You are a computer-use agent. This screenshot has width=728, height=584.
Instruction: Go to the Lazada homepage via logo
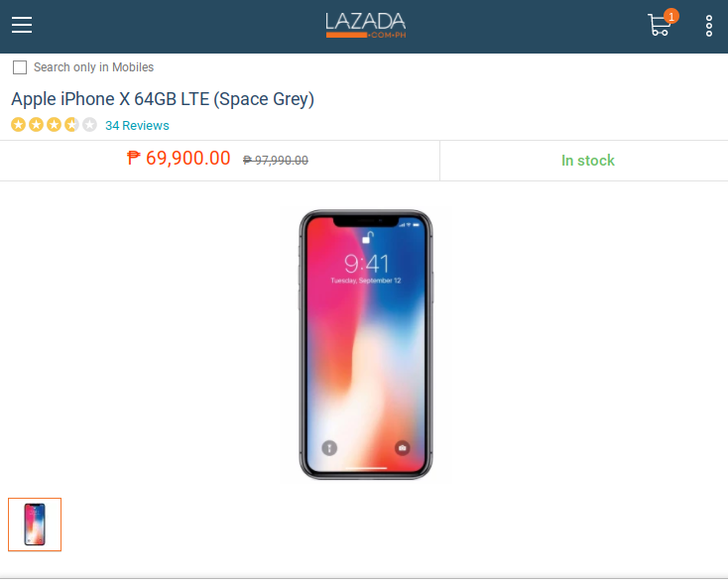[x=366, y=25]
